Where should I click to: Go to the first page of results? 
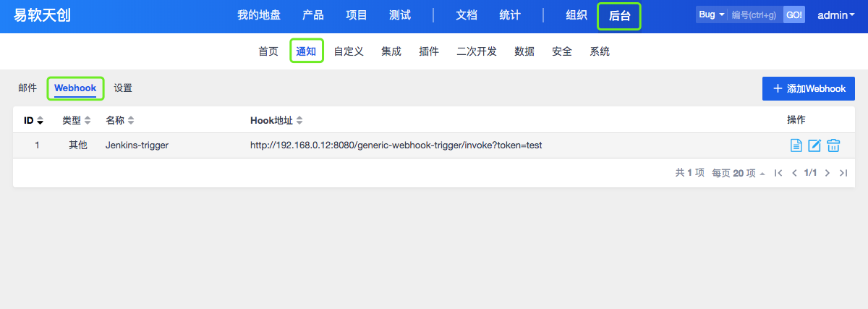pyautogui.click(x=778, y=173)
